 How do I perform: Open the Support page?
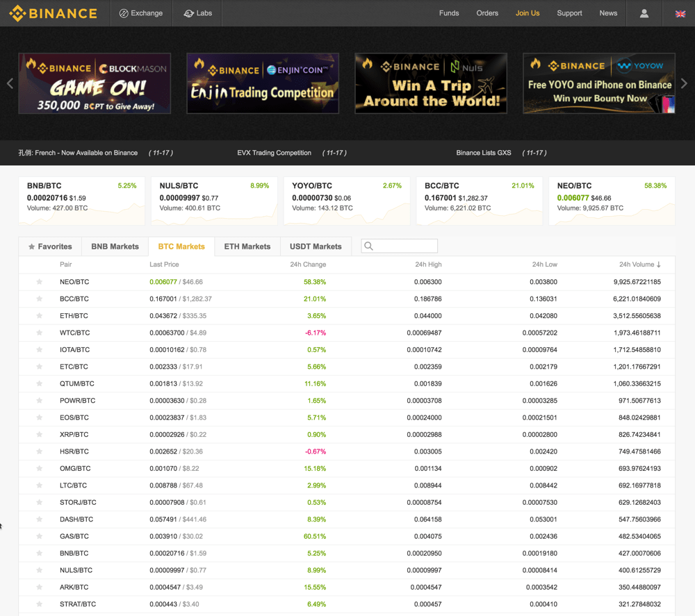click(569, 13)
